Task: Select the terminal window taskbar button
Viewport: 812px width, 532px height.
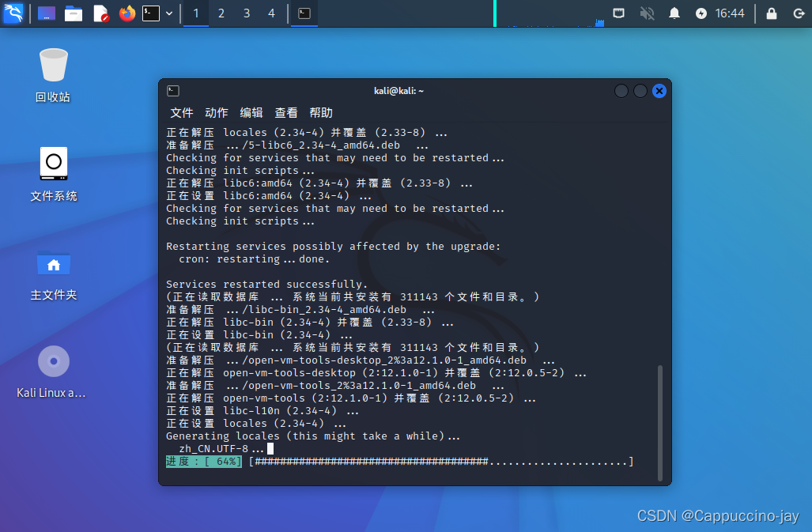Action: 304,13
